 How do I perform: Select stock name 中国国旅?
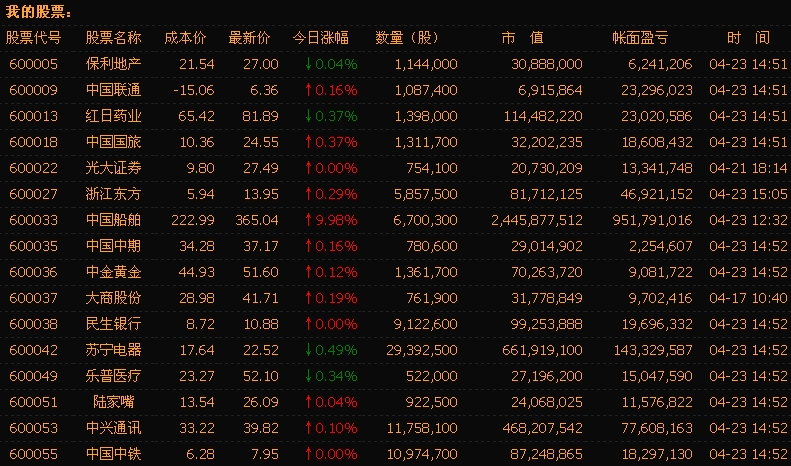(x=114, y=142)
